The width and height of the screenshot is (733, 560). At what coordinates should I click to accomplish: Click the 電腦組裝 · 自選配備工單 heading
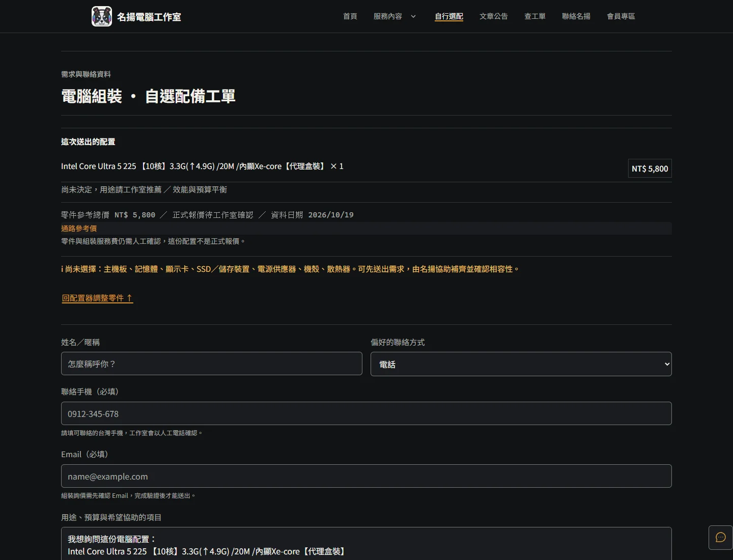coord(148,96)
